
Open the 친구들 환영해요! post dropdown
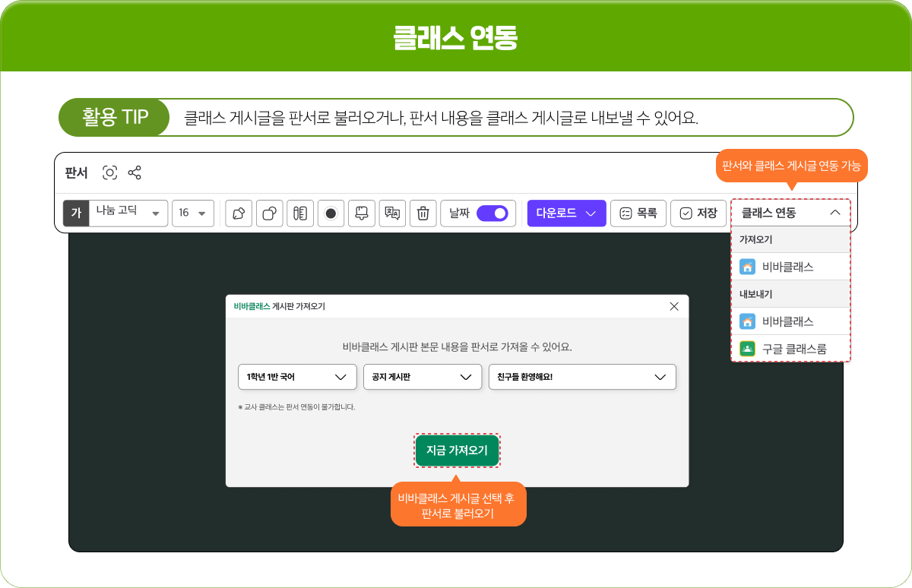582,377
